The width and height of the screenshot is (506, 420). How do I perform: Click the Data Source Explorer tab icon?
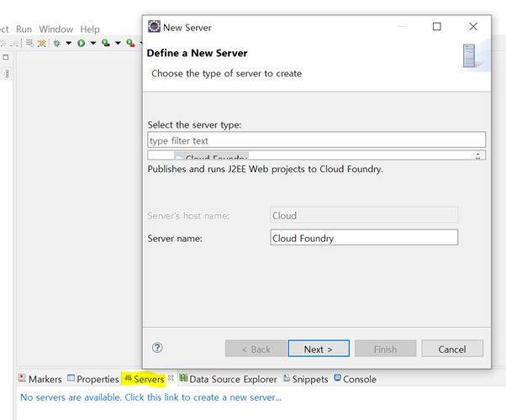183,378
